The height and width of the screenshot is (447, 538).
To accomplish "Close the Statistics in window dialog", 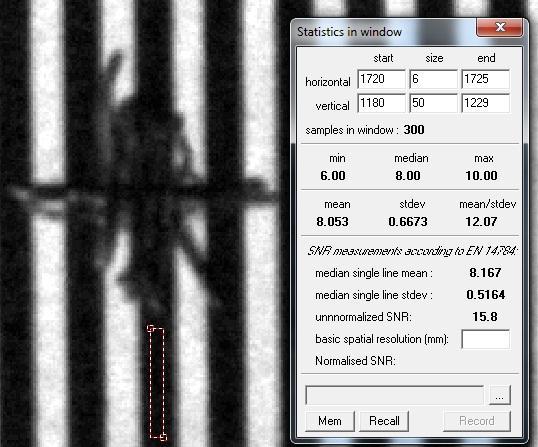I will coord(500,27).
